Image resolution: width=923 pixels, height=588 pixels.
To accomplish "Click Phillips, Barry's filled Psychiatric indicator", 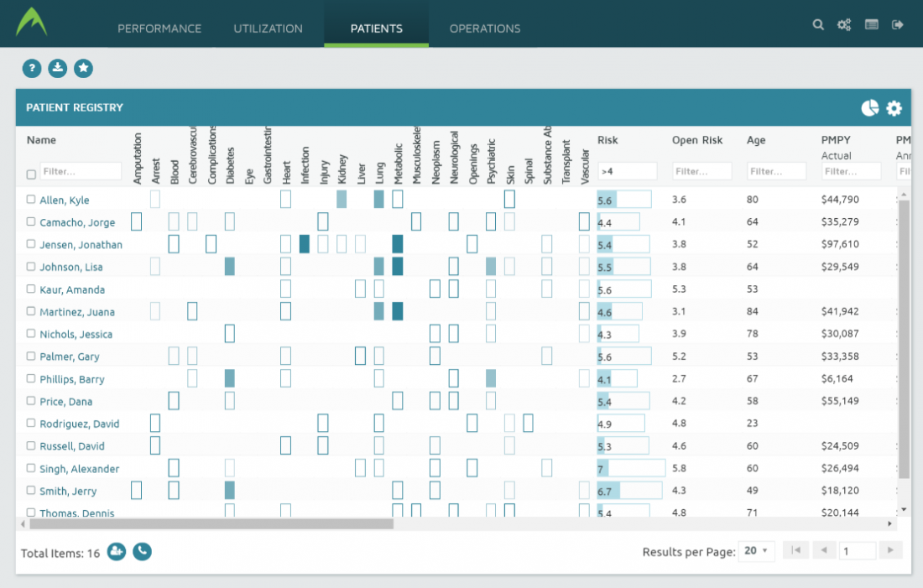I will click(491, 378).
